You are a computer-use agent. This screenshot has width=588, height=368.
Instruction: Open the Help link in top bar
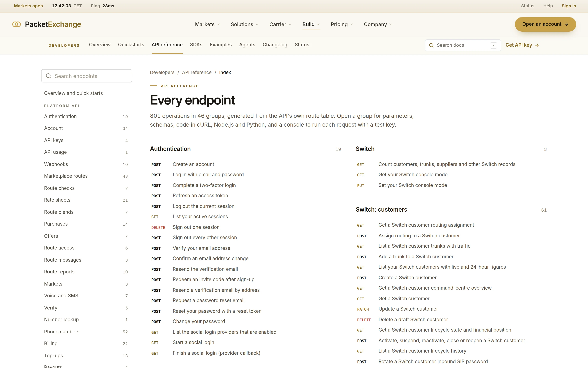(548, 6)
